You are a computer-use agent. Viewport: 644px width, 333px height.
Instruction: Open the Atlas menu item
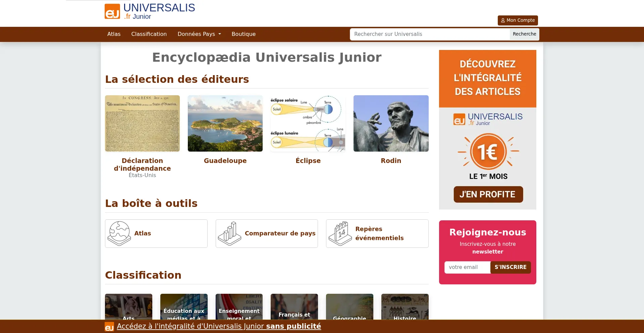click(114, 34)
